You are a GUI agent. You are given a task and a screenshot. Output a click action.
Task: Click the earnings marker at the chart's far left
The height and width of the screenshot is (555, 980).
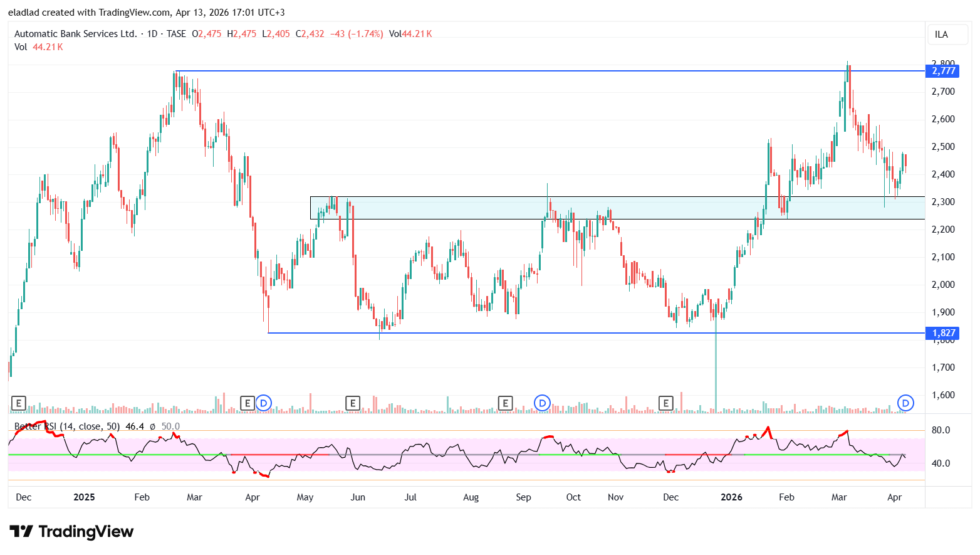[19, 403]
